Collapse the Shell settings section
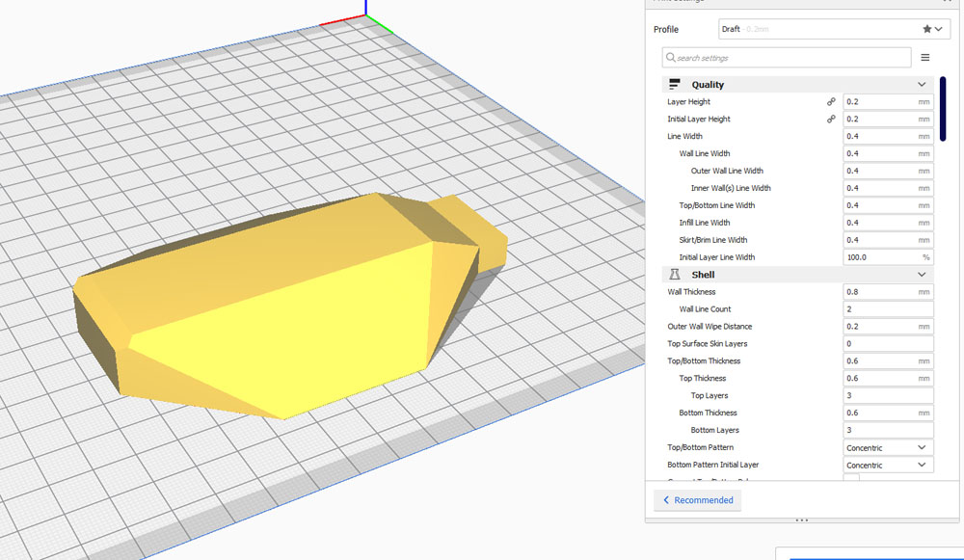Image resolution: width=964 pixels, height=560 pixels. (x=798, y=274)
